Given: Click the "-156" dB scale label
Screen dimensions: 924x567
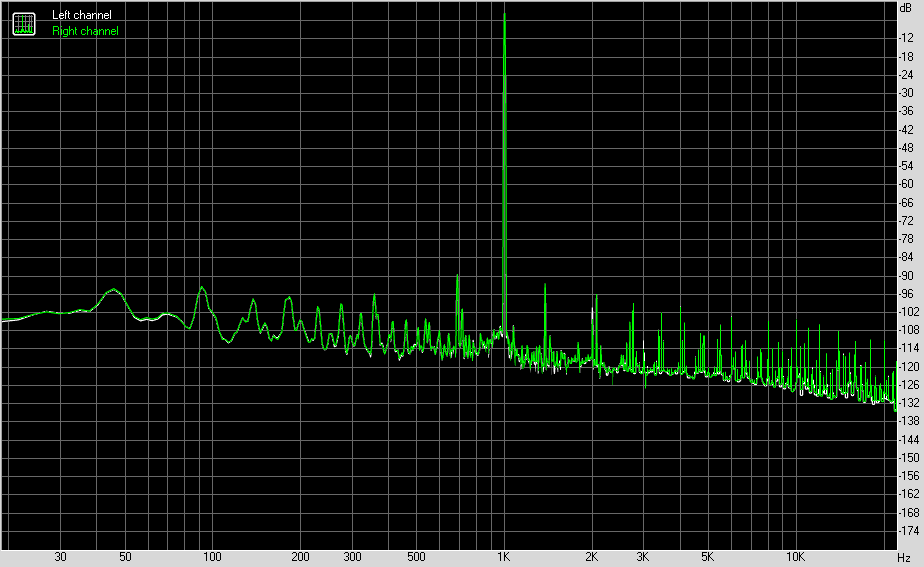Looking at the screenshot, I should (908, 476).
